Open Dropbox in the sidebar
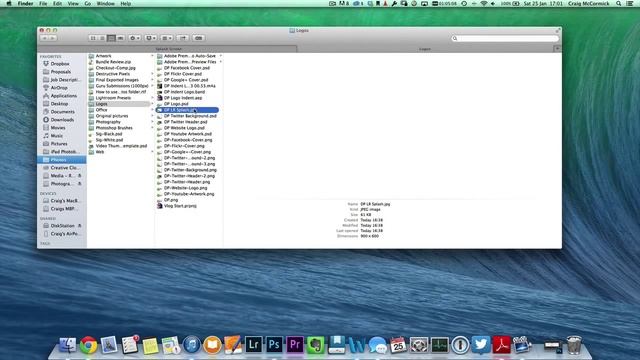This screenshot has height=360, width=640. [x=60, y=64]
